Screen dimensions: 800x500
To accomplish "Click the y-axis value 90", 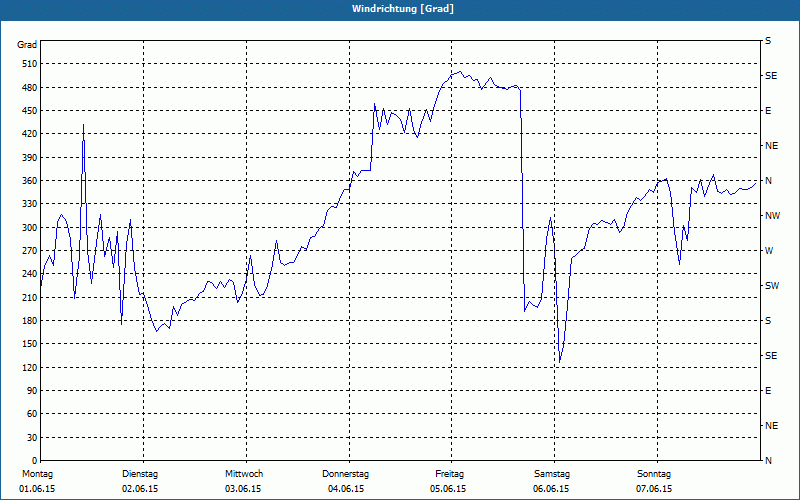I will [32, 391].
